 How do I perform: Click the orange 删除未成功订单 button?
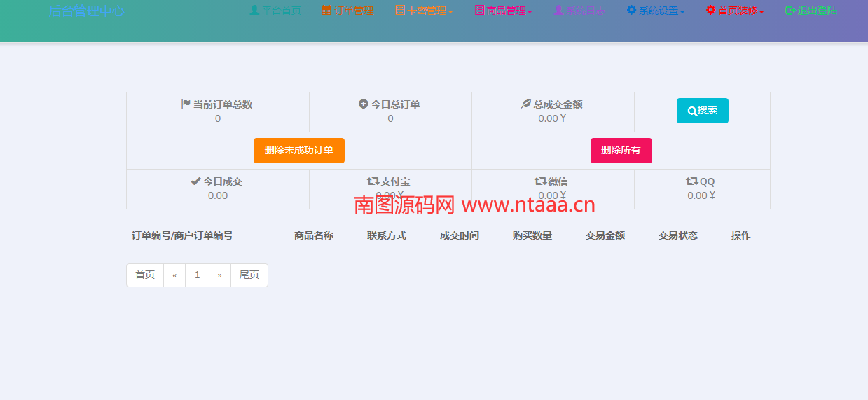299,151
